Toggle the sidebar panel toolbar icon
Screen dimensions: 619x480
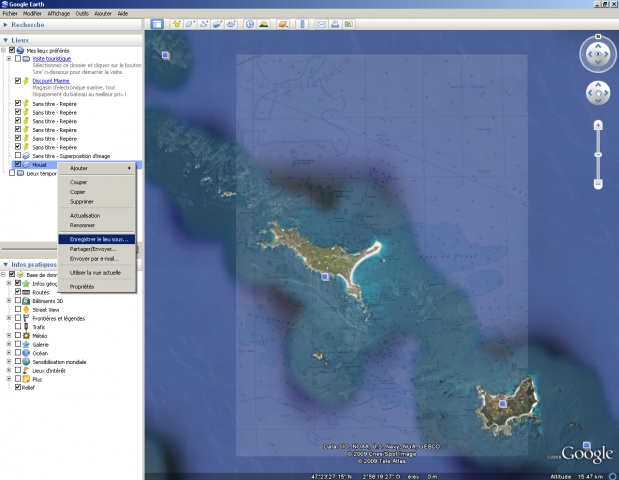pyautogui.click(x=157, y=24)
